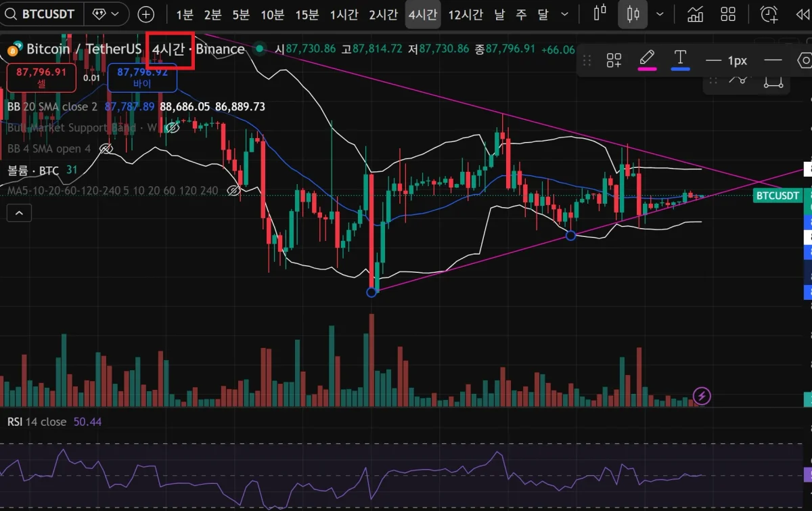Switch to the 10분 timeframe
This screenshot has height=511, width=812.
pos(272,14)
